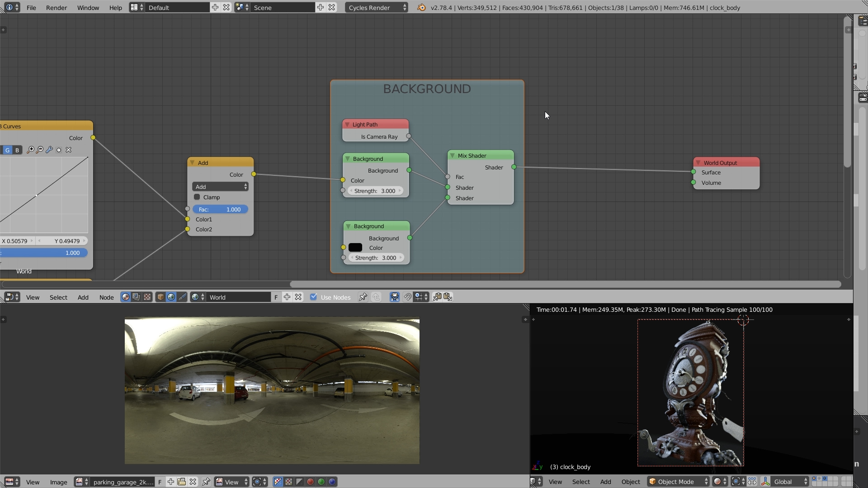Open the Node menu in the node editor
This screenshot has width=868, height=488.
point(106,297)
